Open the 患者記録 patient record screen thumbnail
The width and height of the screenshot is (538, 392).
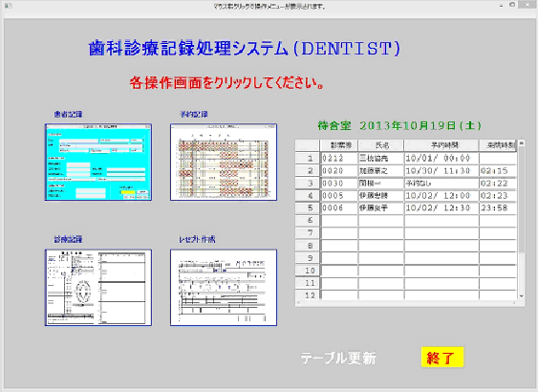pos(98,162)
